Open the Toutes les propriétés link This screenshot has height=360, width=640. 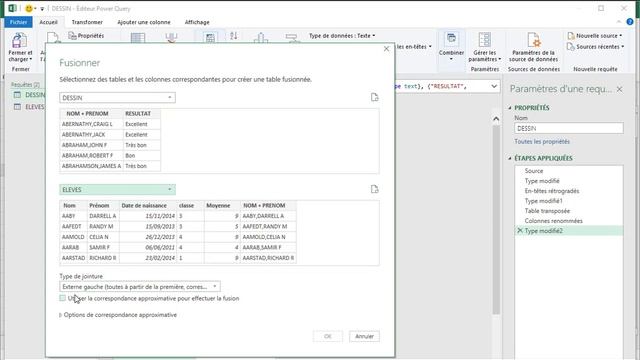pos(542,142)
